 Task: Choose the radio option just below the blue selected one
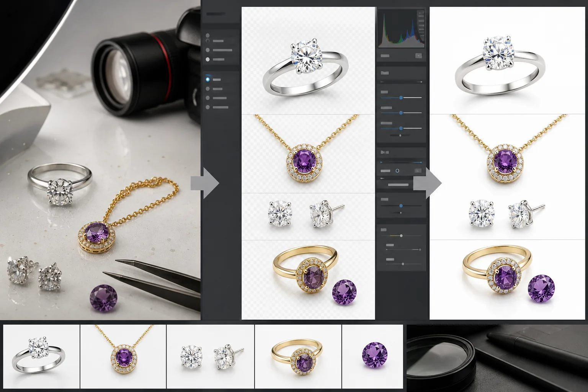[x=208, y=89]
